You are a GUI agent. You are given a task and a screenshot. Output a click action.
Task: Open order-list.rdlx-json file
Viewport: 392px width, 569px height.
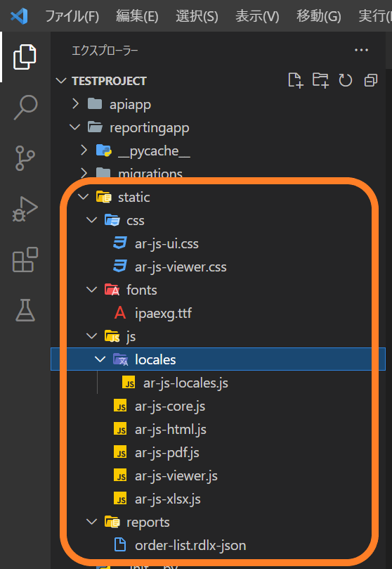click(x=190, y=545)
